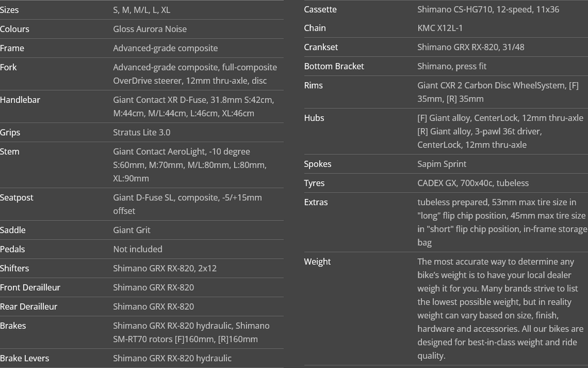Screen dimensions: 588x368
Task: Select the Stratus Lite 3.0 grips text
Action: click(142, 133)
